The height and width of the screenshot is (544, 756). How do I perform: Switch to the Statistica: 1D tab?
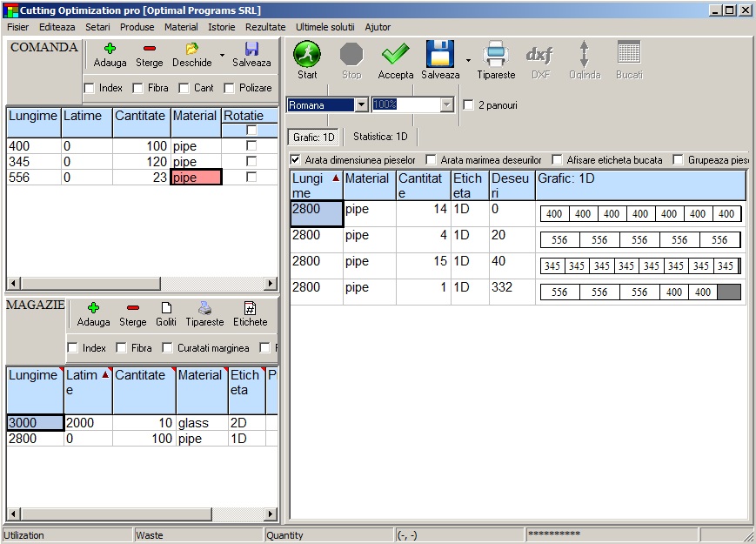pyautogui.click(x=380, y=137)
